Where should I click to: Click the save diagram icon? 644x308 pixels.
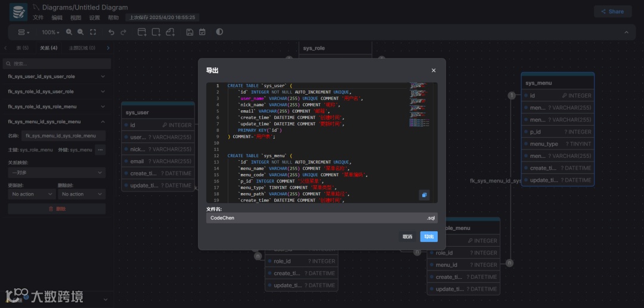tap(190, 32)
